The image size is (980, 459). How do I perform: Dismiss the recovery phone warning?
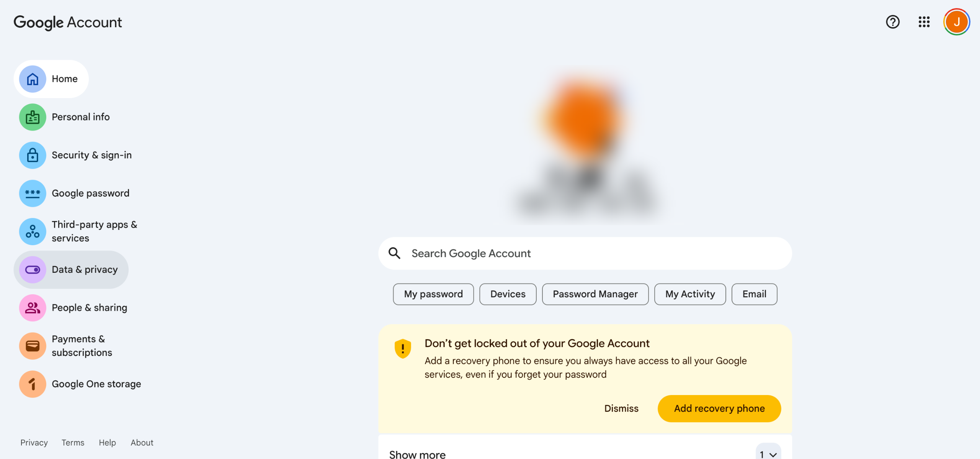pos(621,408)
